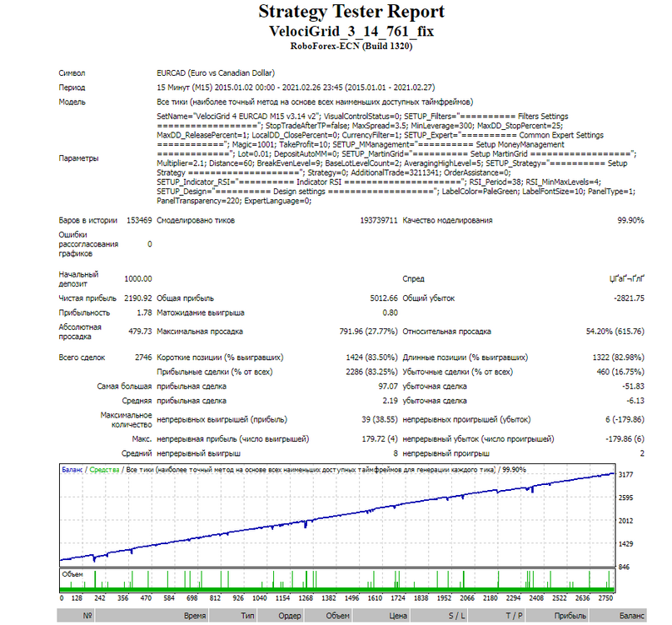Click gross profit value 5012.66
Image resolution: width=672 pixels, height=625 pixels.
tap(384, 298)
